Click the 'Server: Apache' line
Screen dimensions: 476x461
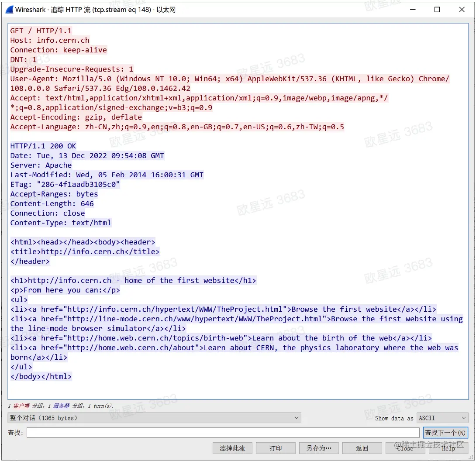point(41,165)
